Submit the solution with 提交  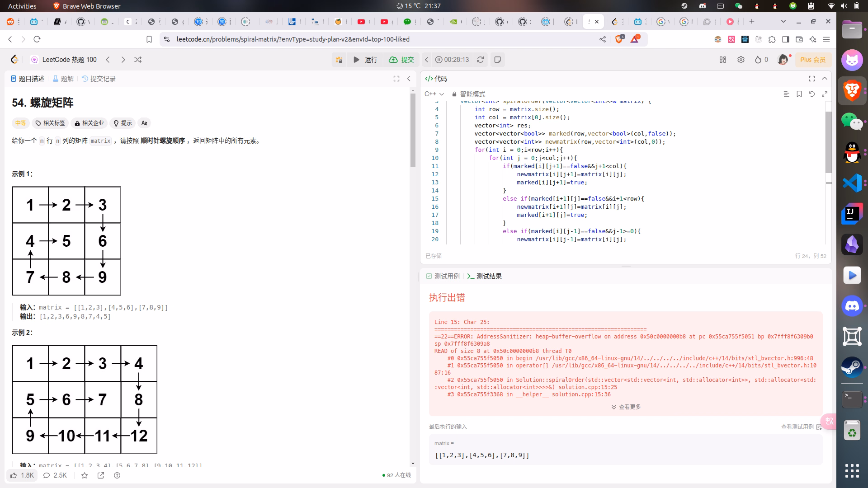(x=401, y=60)
